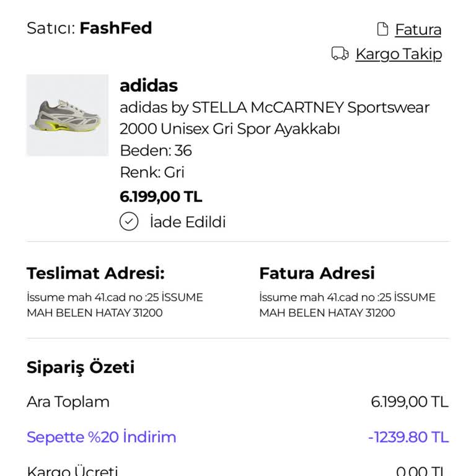Screen dimensions: 476x476
Task: Click the Renk: Gri color text
Action: (x=152, y=172)
